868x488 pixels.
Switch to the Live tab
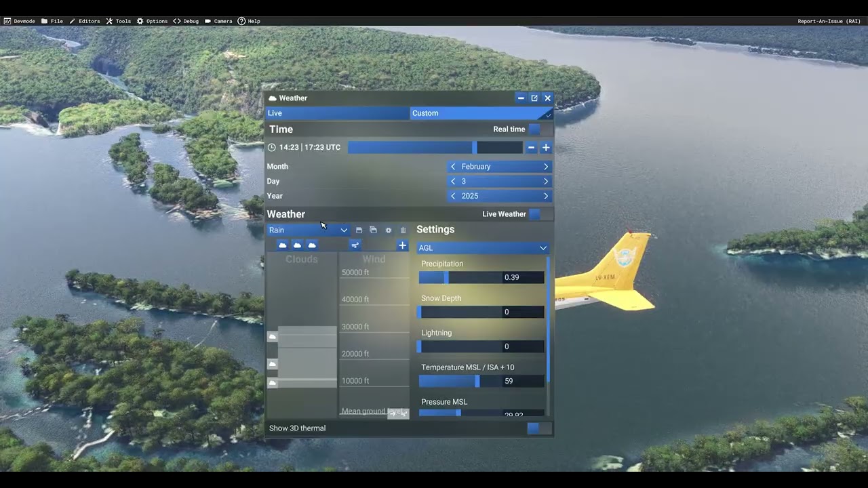[337, 113]
